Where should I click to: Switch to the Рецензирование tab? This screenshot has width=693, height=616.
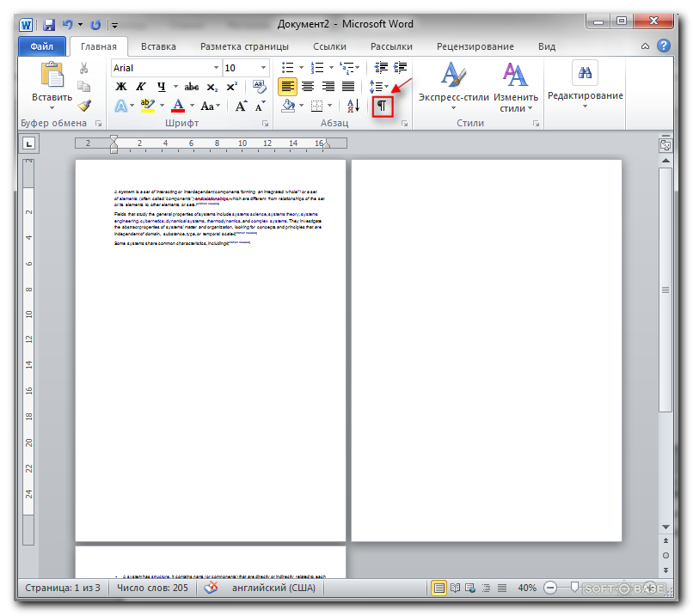coord(475,46)
